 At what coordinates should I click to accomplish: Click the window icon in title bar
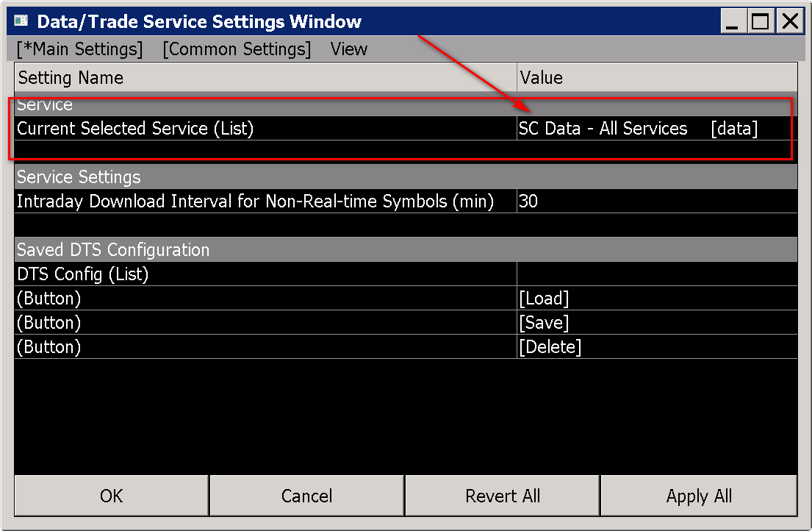pyautogui.click(x=21, y=21)
